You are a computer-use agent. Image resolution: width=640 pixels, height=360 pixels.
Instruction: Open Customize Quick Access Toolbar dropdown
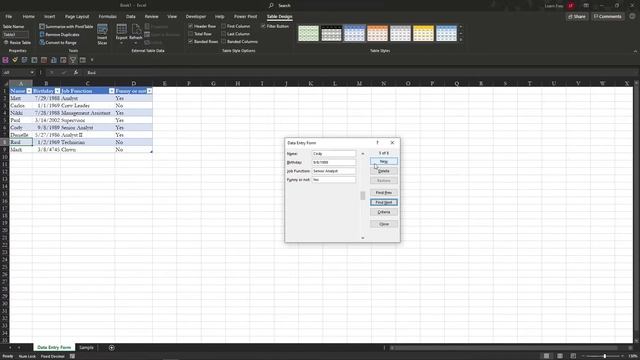coord(92,60)
